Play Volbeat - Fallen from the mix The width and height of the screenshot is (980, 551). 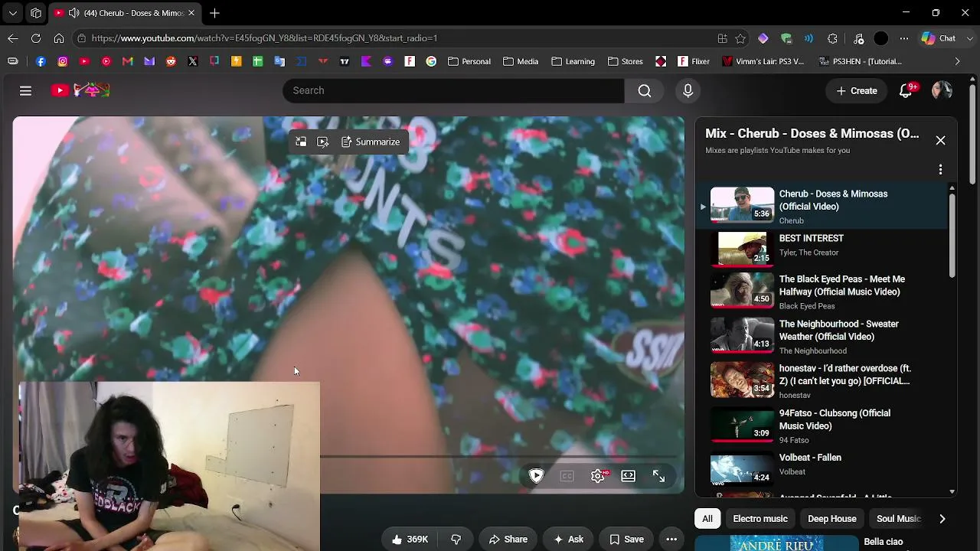(822, 468)
